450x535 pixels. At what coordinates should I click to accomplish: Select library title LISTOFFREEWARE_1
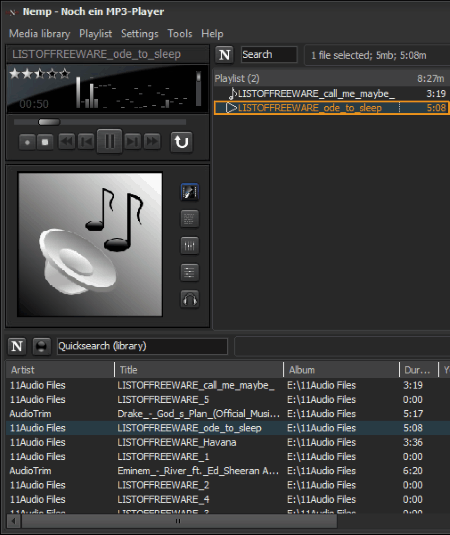[x=163, y=457]
